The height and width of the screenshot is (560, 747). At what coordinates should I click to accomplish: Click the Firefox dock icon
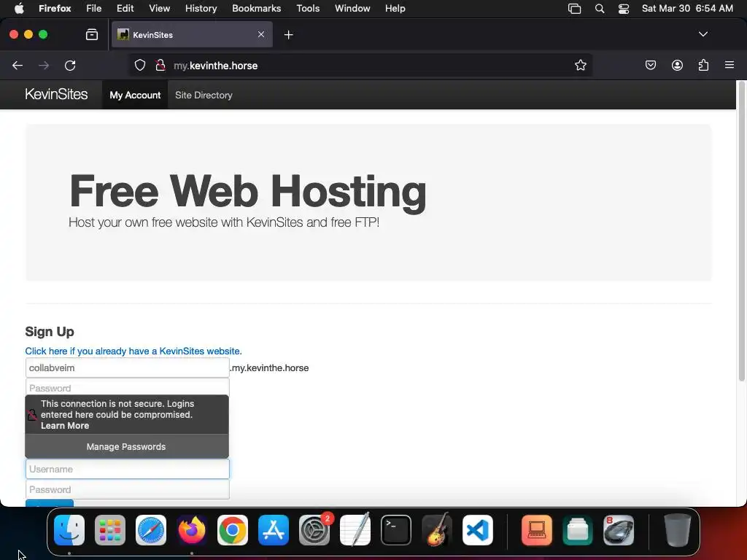click(x=192, y=530)
